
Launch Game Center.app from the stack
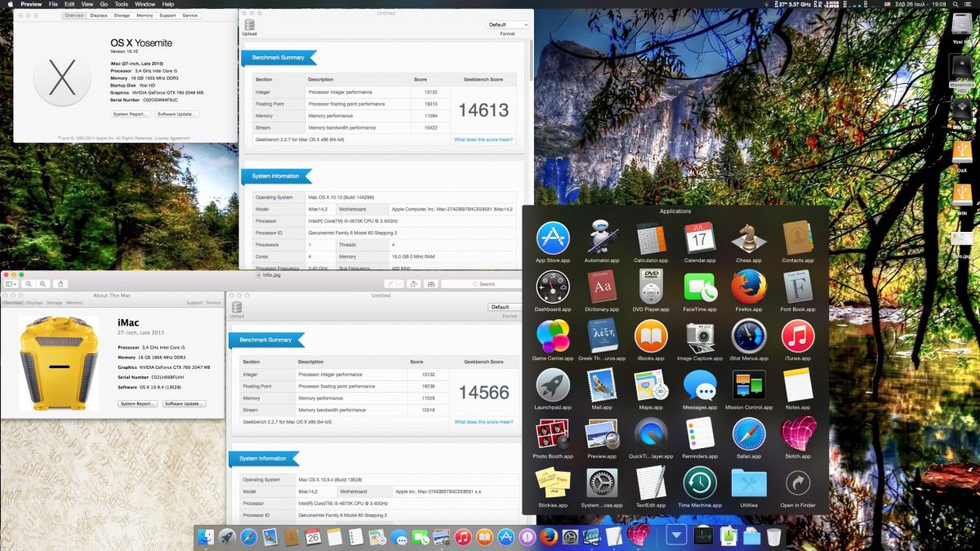(x=553, y=335)
